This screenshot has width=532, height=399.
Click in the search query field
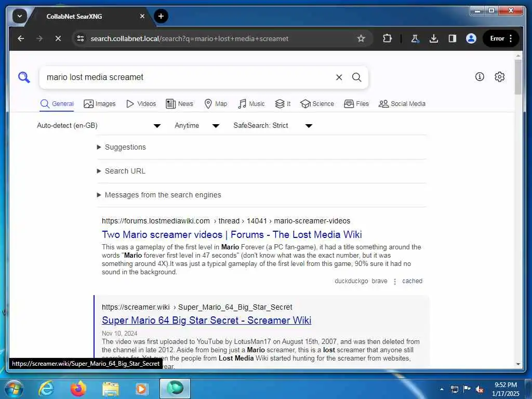point(188,77)
